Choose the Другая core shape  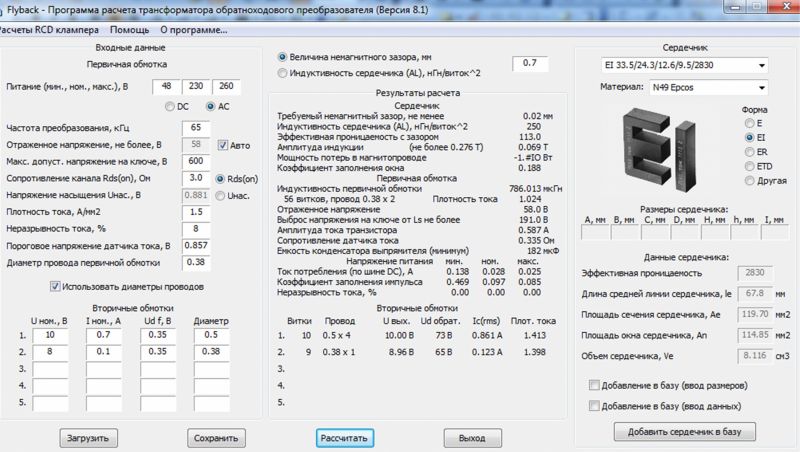point(749,181)
